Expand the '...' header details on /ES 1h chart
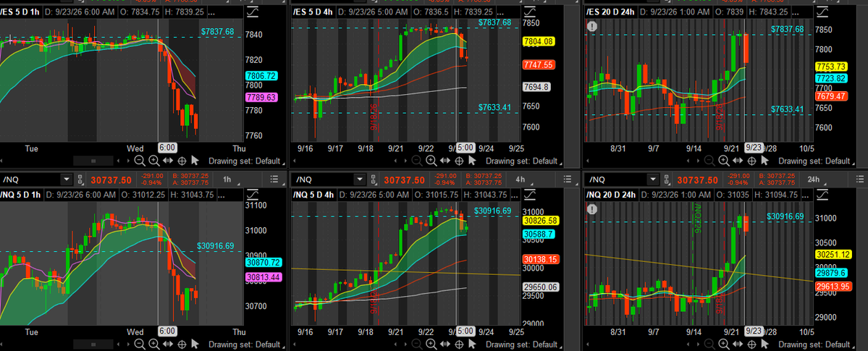Viewport: 868px width, 351px height. (213, 12)
